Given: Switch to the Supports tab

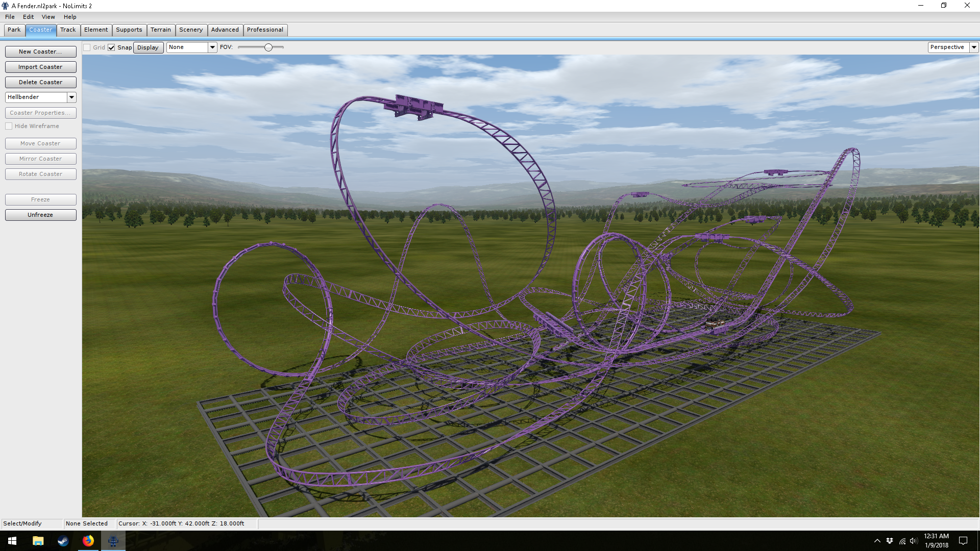Looking at the screenshot, I should click(x=129, y=30).
